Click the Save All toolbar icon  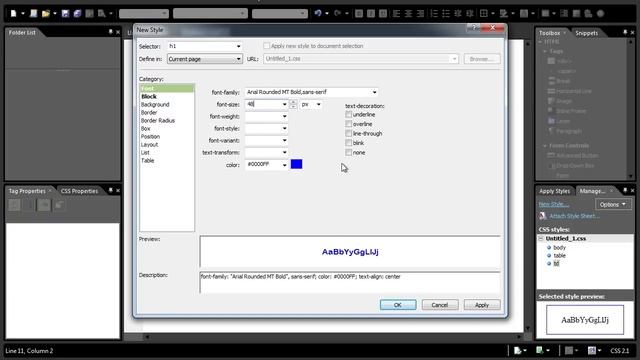pyautogui.click(x=77, y=13)
